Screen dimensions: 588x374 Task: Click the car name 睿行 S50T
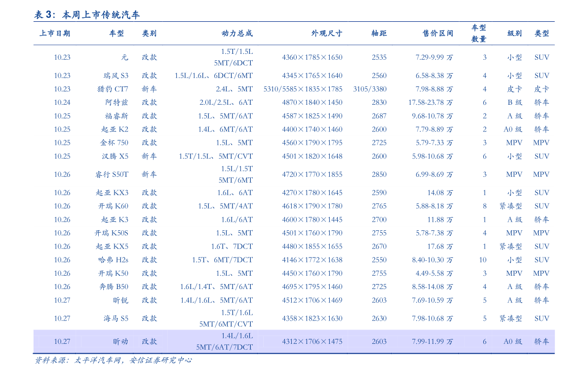[112, 174]
